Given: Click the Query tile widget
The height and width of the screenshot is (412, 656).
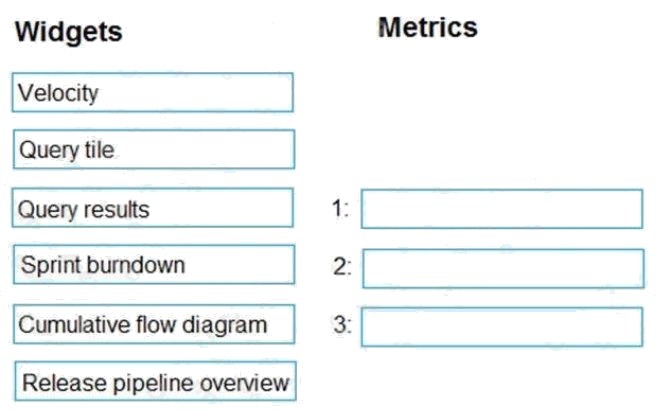Looking at the screenshot, I should [x=153, y=150].
